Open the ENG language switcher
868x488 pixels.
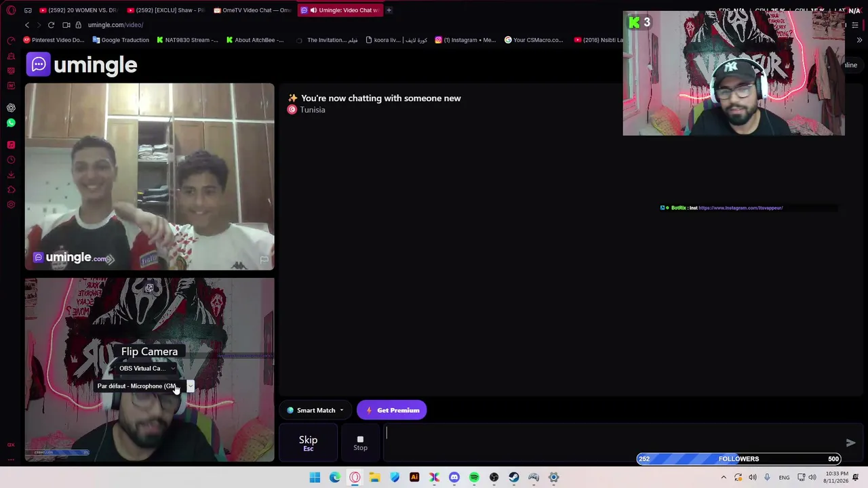(784, 477)
